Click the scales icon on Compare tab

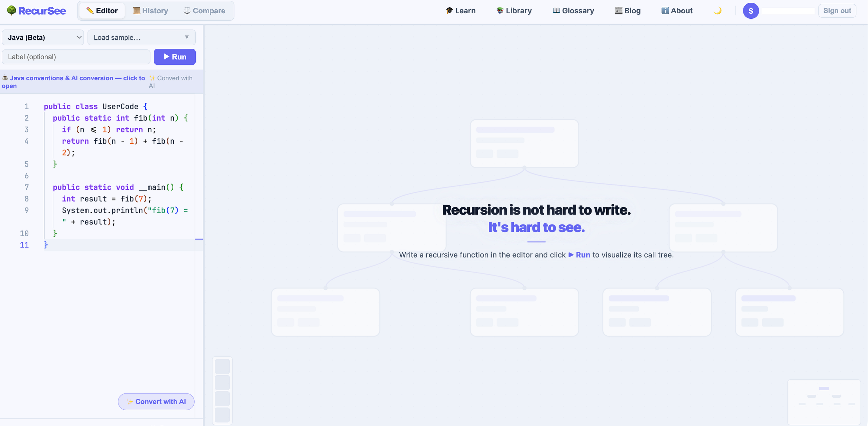[187, 10]
